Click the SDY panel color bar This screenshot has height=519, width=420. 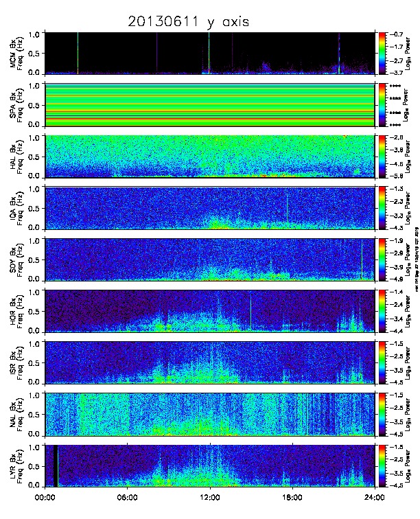pyautogui.click(x=382, y=259)
